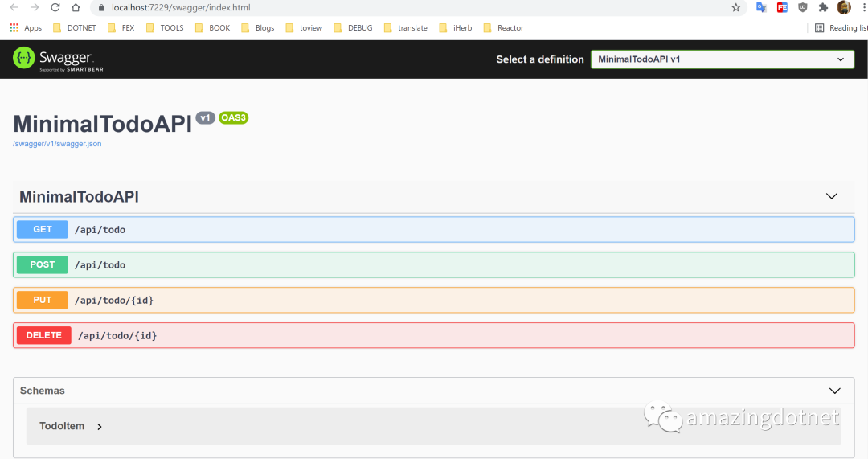This screenshot has height=459, width=868.
Task: Click the browser back arrow
Action: click(14, 7)
